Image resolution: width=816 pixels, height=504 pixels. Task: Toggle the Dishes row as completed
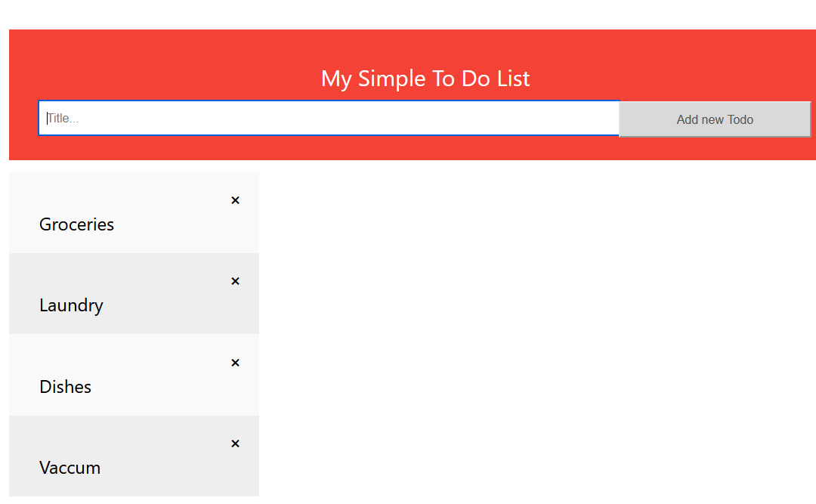pyautogui.click(x=151, y=387)
